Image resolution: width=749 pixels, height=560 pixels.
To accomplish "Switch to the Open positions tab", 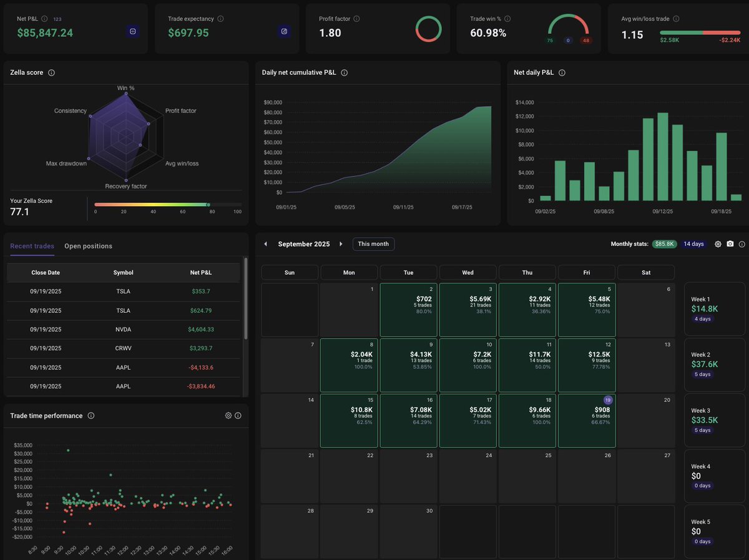I will click(89, 246).
